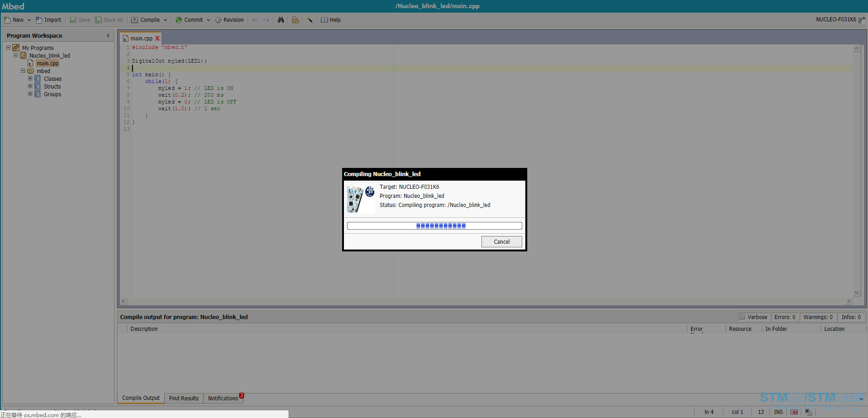Viewport: 868px width, 418px height.
Task: Click the Groups node icon in tree
Action: (38, 94)
